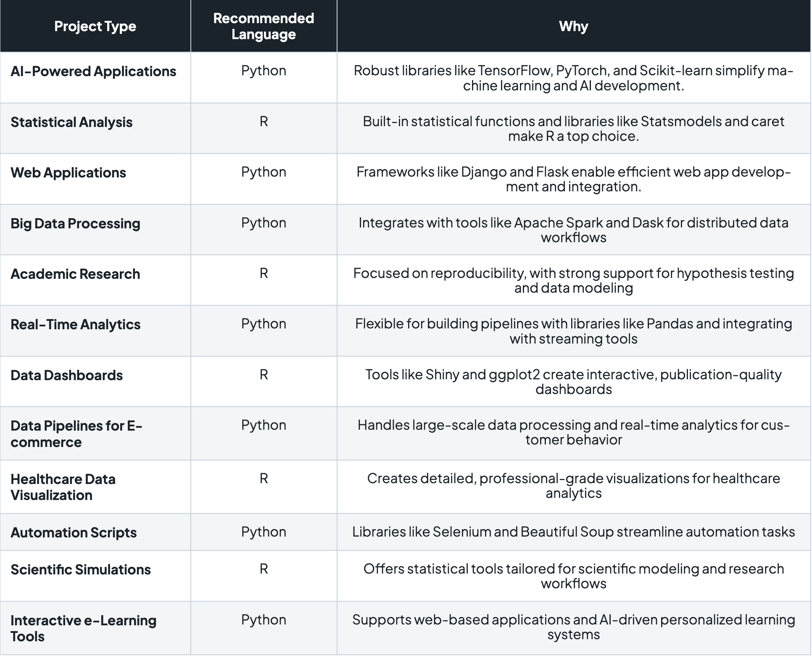Image resolution: width=812 pixels, height=656 pixels.
Task: Select the Data Dashboards row label
Action: (66, 376)
